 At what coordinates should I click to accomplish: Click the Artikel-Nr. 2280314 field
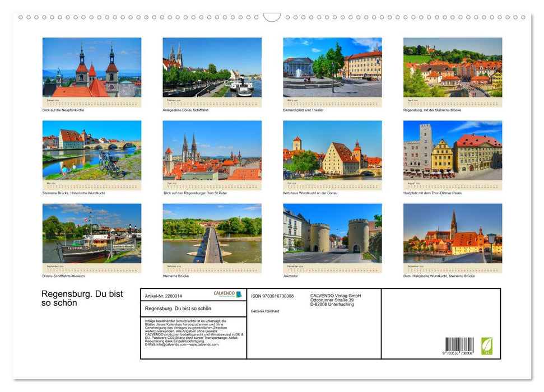click(x=163, y=296)
